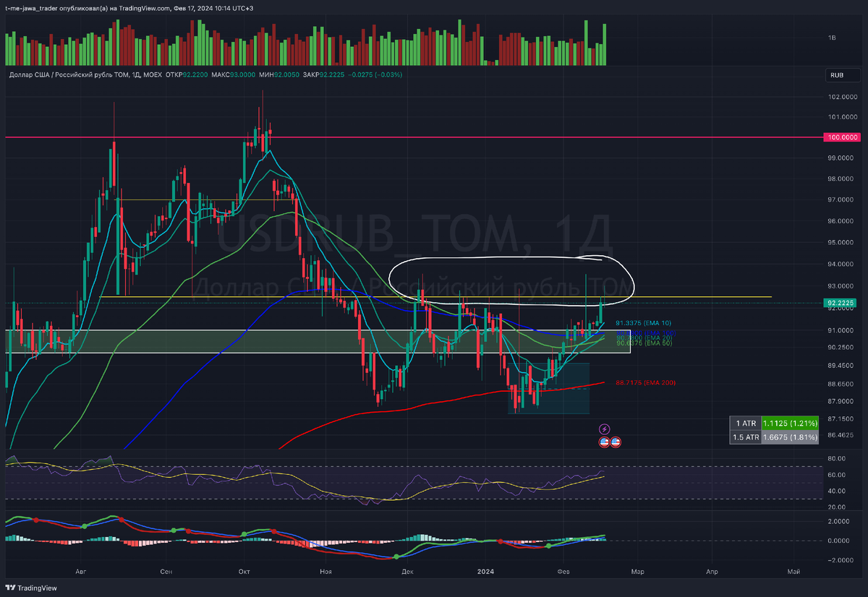868x597 pixels.
Task: Select the blue EMA 100 label
Action: (645, 332)
